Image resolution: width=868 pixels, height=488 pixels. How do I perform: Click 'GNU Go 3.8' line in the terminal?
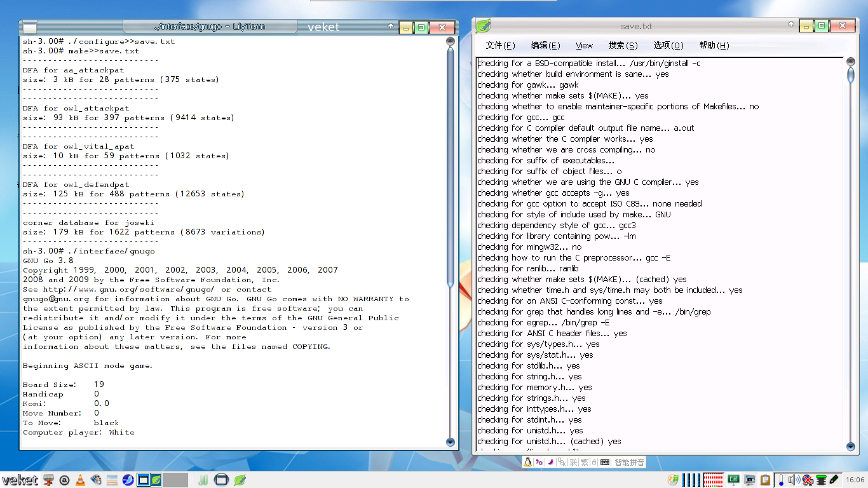click(48, 261)
